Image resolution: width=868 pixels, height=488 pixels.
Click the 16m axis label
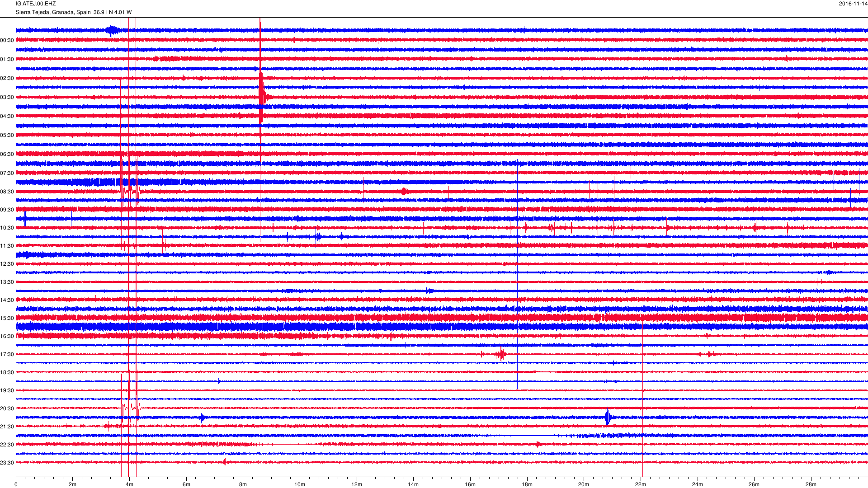tap(470, 484)
